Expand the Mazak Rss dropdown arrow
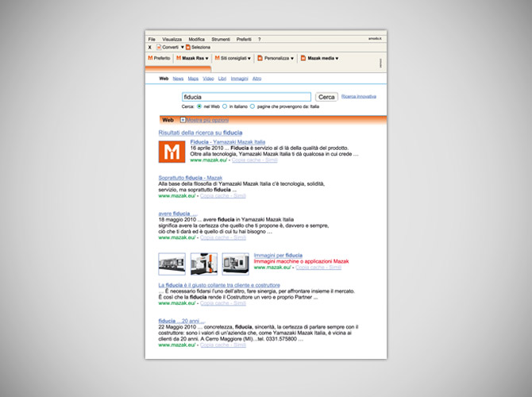This screenshot has width=532, height=397. [x=206, y=59]
